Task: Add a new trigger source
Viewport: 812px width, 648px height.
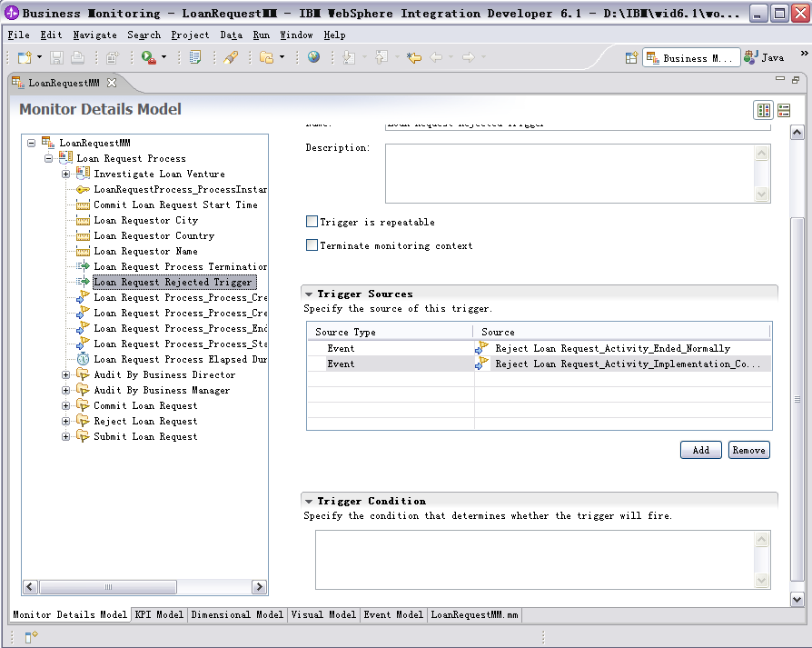Action: click(x=700, y=450)
